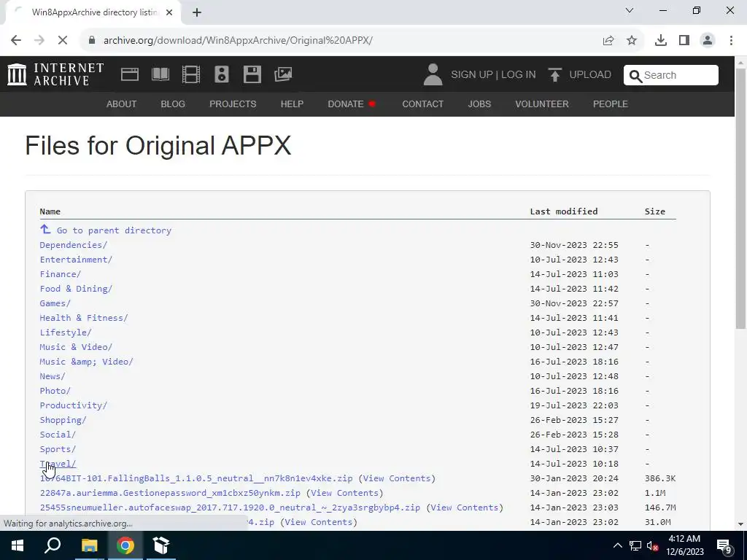Click the Upload arrow icon
This screenshot has width=747, height=560.
click(554, 75)
